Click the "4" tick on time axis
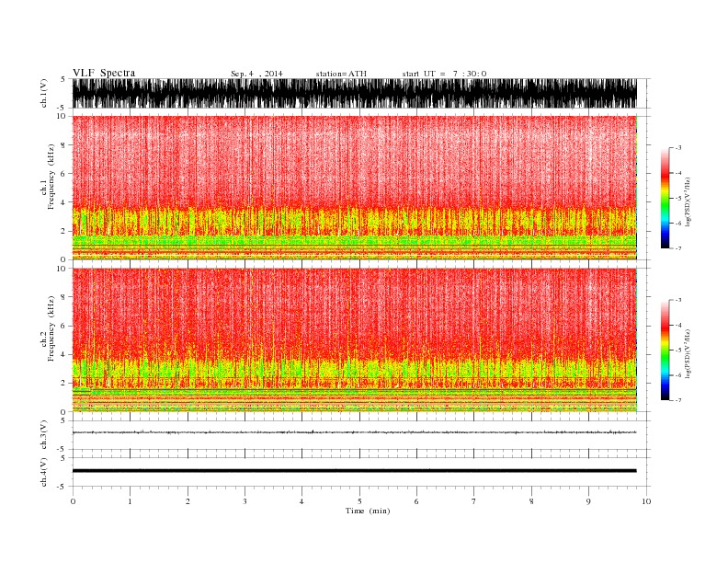728x563 pixels. click(x=301, y=501)
